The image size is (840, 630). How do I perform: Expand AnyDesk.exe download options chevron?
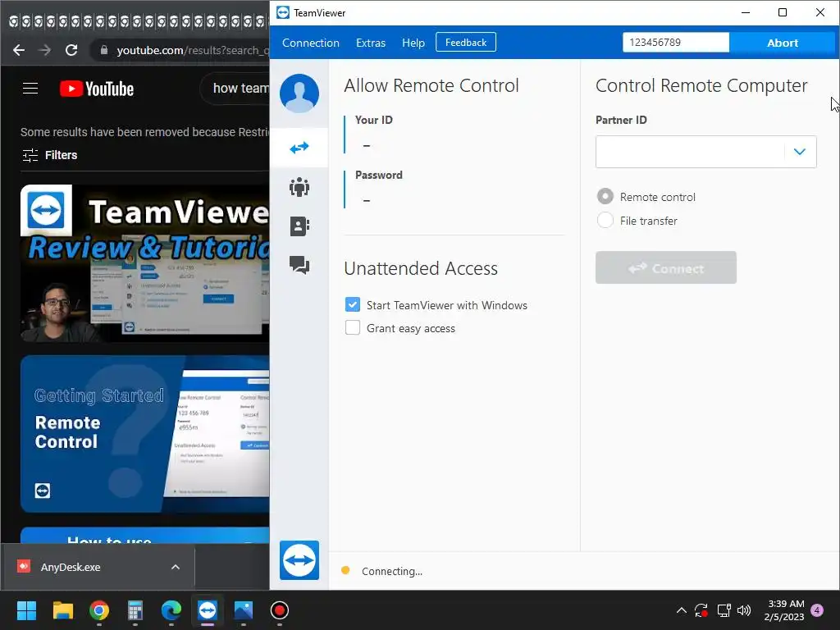[x=176, y=567]
